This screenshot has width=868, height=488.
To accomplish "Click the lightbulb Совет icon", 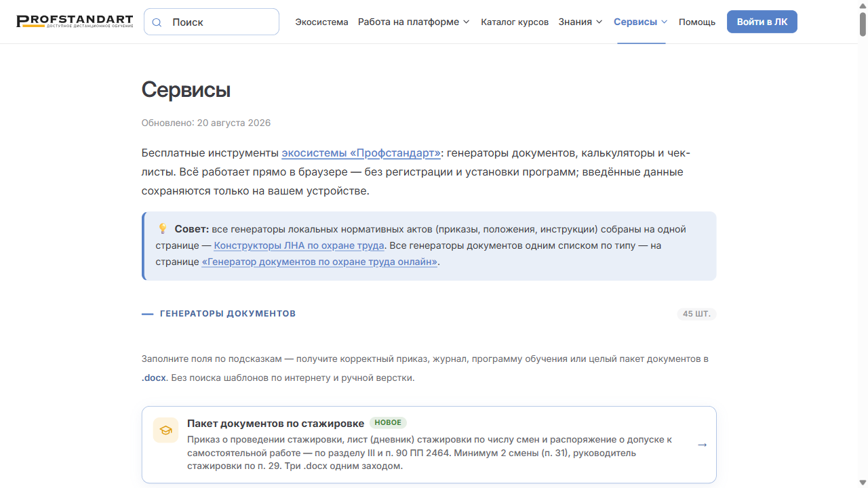I will pos(163,229).
